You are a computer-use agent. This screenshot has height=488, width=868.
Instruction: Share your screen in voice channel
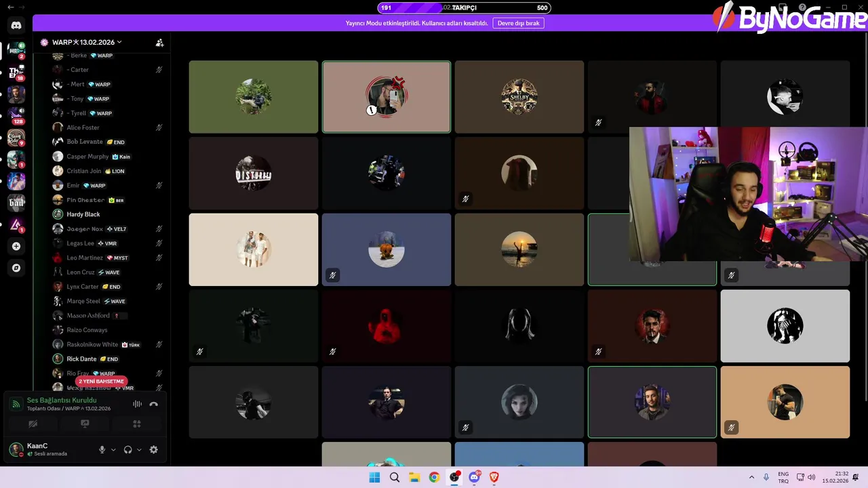(85, 424)
